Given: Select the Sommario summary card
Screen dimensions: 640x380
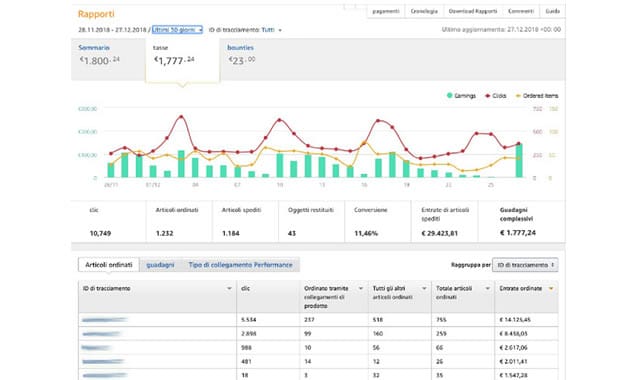Looking at the screenshot, I should point(108,59).
